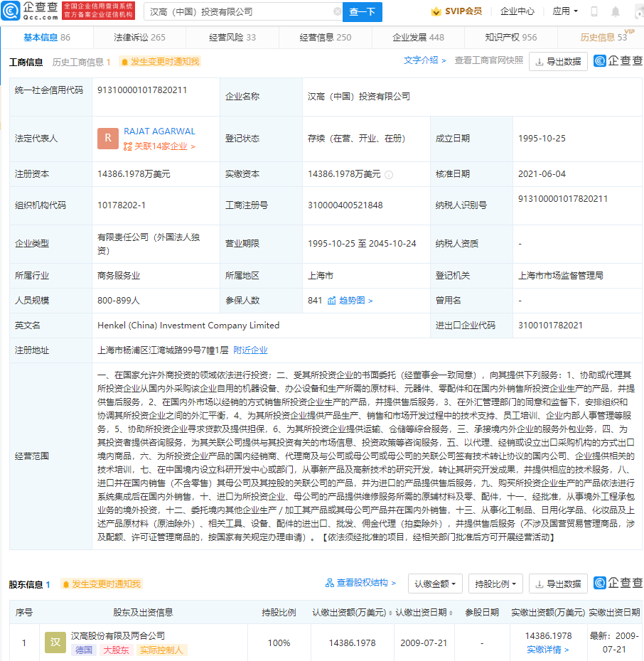Image resolution: width=644 pixels, height=661 pixels.
Task: Switch to 经营信息 tab
Action: coord(325,38)
